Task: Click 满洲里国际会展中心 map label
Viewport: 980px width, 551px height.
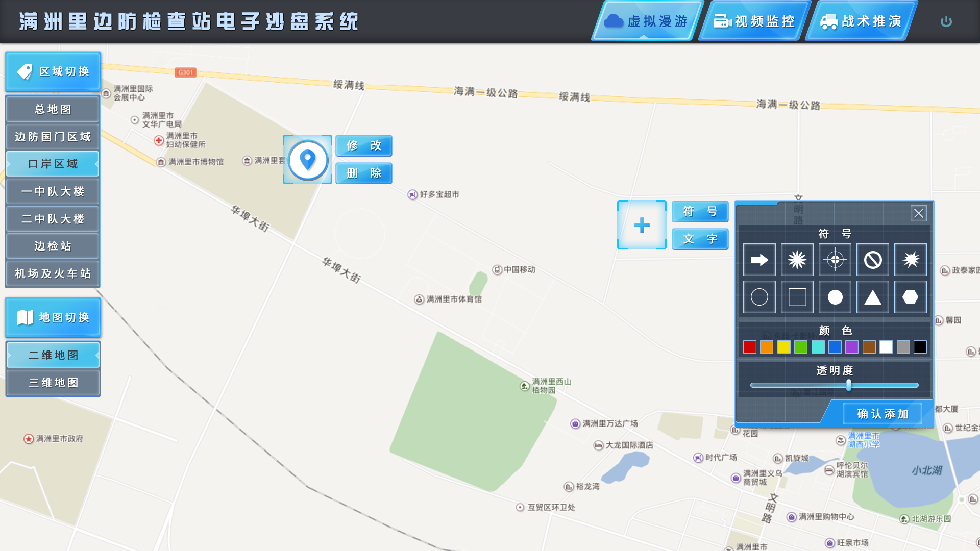Action: [x=133, y=93]
